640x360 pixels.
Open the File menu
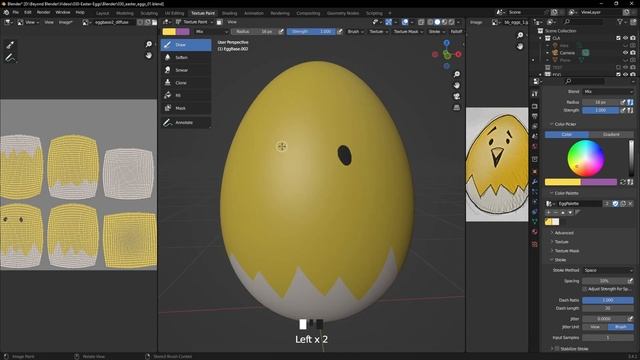[16, 13]
